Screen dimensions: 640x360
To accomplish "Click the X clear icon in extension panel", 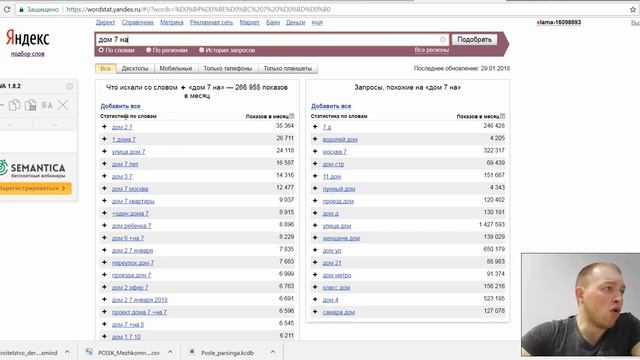I will tap(63, 105).
